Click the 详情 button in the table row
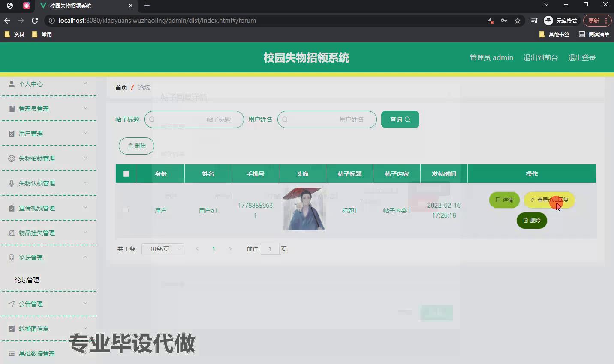 click(x=504, y=200)
